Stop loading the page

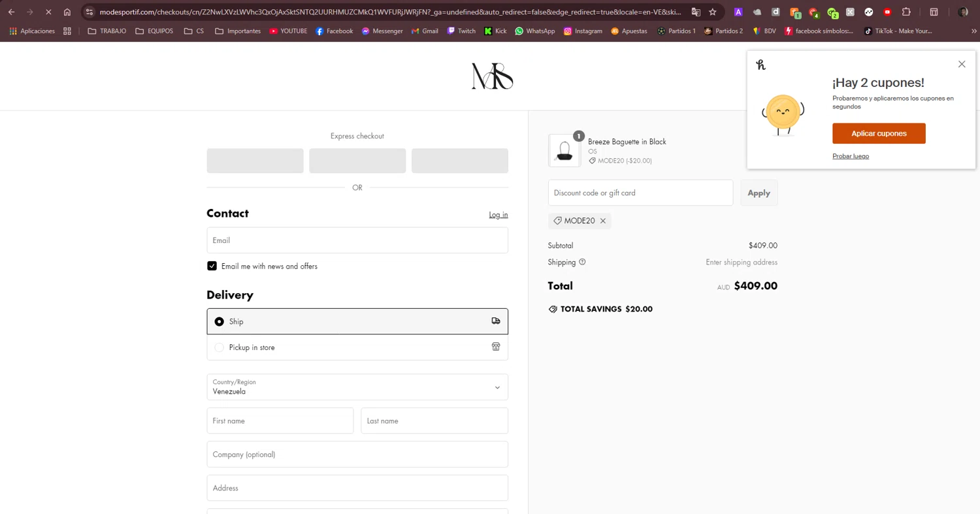click(x=48, y=12)
